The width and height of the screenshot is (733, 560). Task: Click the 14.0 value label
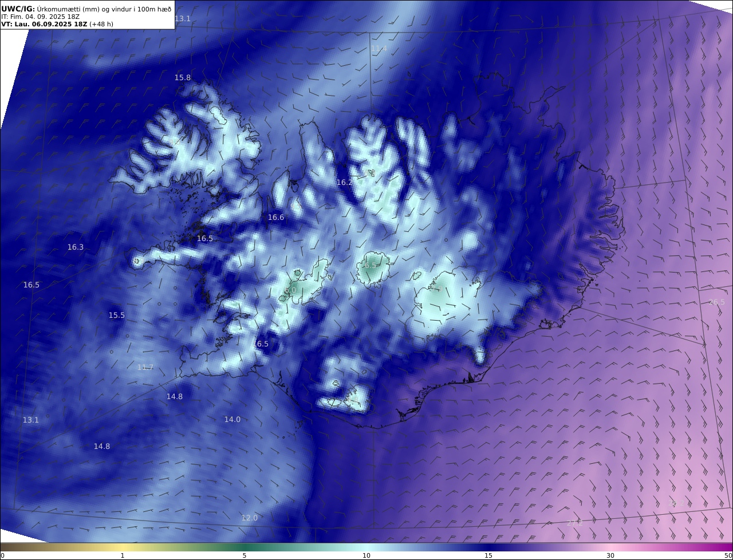click(x=232, y=419)
